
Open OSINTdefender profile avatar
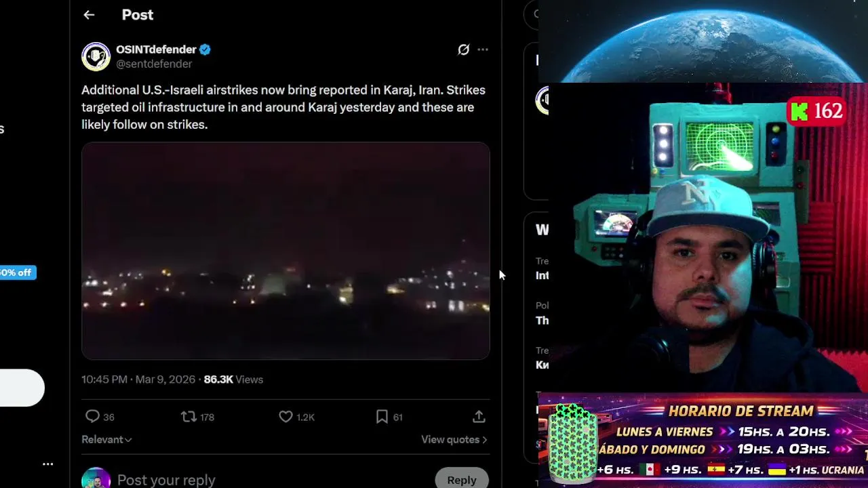[96, 56]
